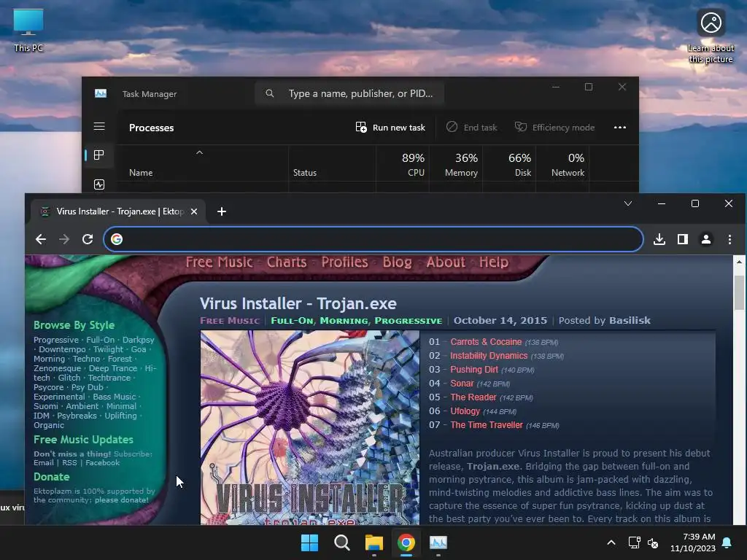
Task: Open the Profiles menu item
Action: [x=344, y=262]
